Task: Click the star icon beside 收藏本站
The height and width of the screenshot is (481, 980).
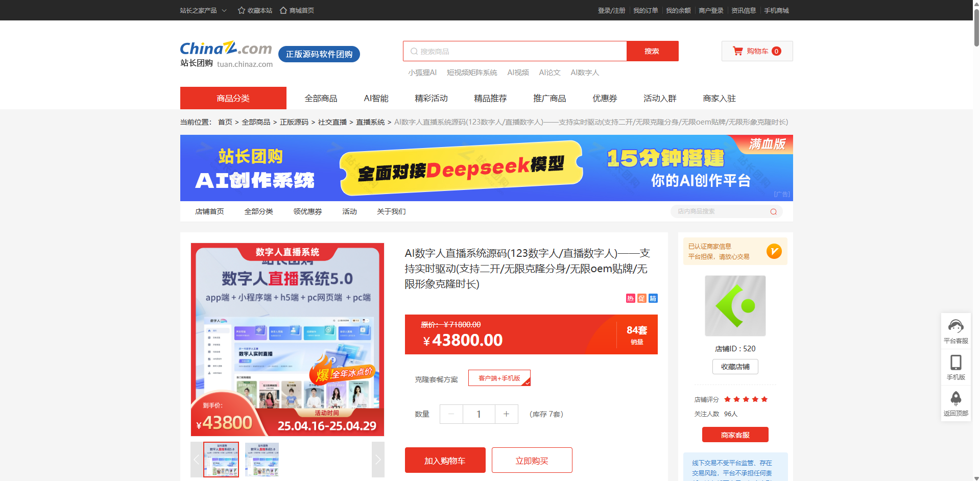Action: (x=242, y=10)
